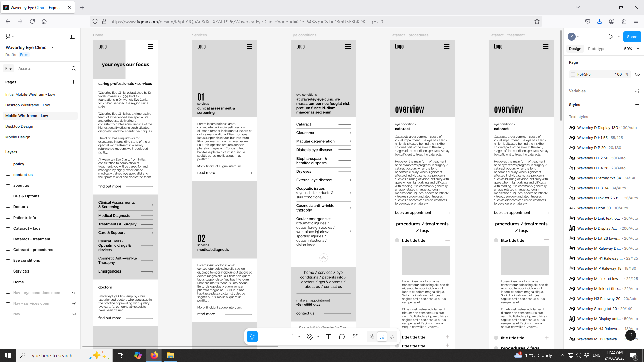Click the blue Share button
This screenshot has width=644, height=362.
[x=632, y=37]
